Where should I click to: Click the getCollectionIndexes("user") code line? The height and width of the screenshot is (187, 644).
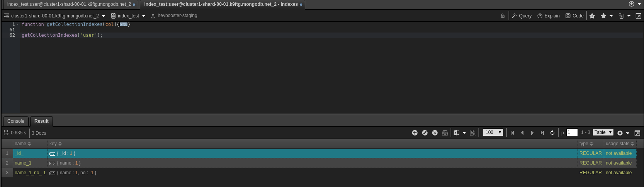pyautogui.click(x=62, y=35)
